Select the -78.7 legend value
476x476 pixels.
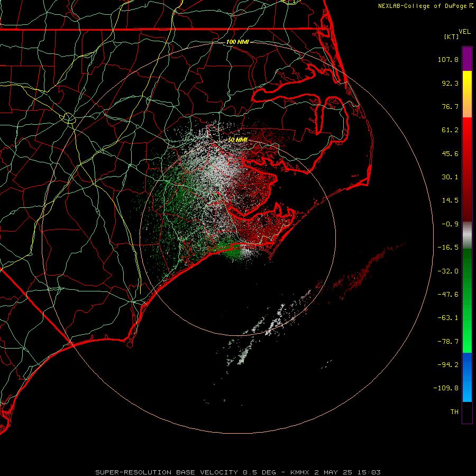coord(448,342)
